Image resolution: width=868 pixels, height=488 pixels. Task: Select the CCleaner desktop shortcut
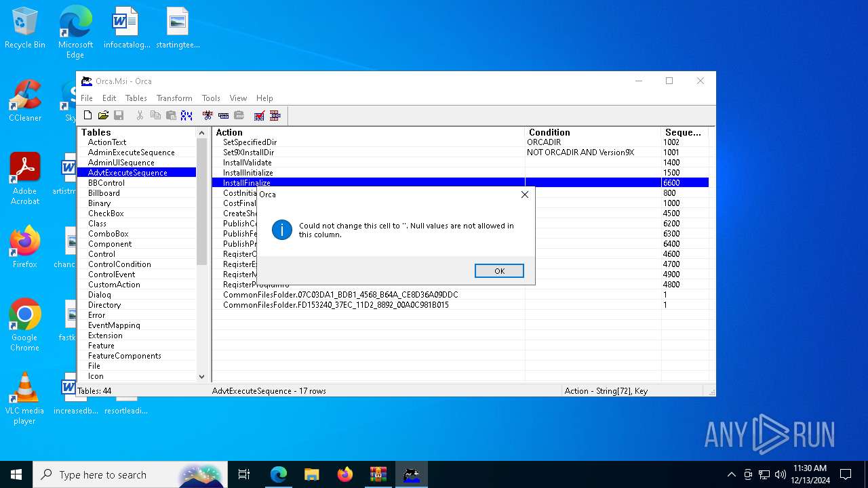pos(25,100)
